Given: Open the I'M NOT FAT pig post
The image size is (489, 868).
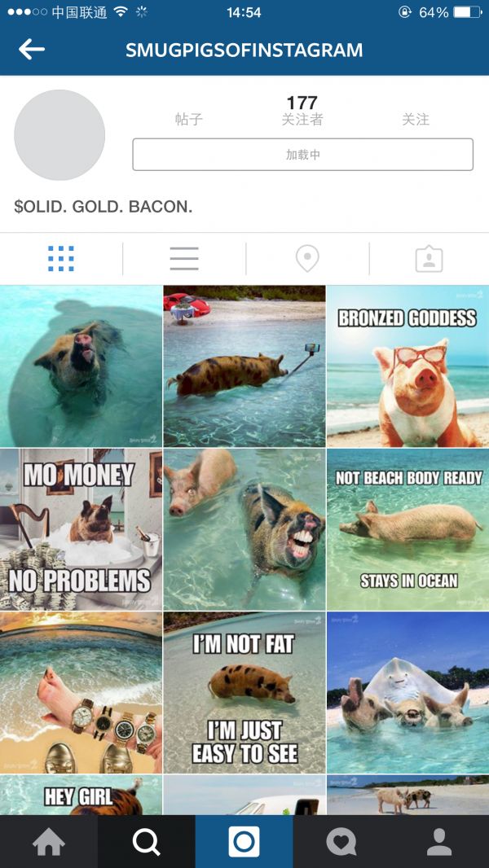Looking at the screenshot, I should pyautogui.click(x=244, y=692).
